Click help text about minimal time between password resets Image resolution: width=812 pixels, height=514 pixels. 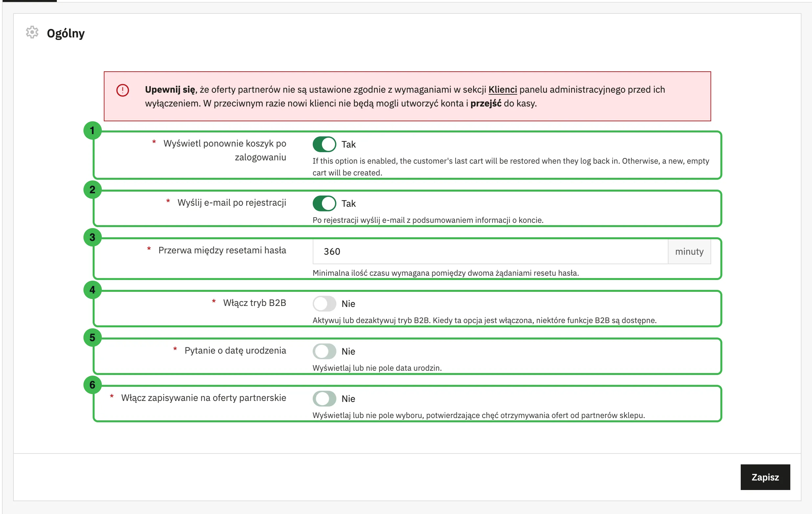(x=445, y=273)
